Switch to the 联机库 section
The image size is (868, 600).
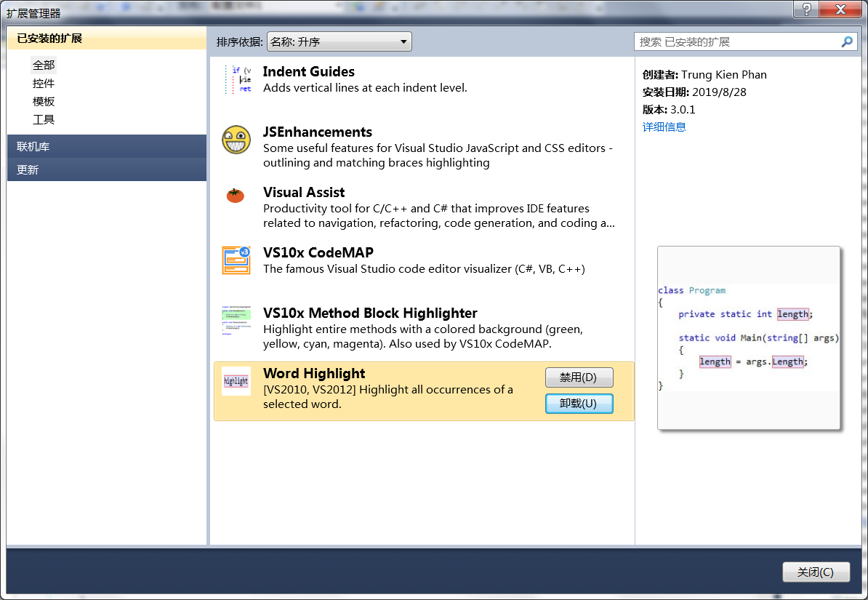click(27, 146)
